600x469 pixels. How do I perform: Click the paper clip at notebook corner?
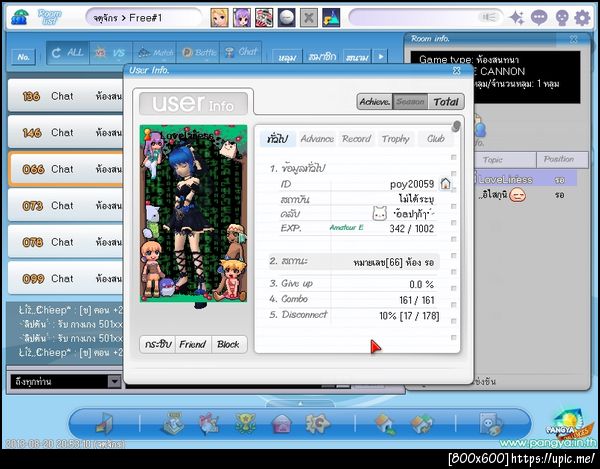click(x=455, y=126)
